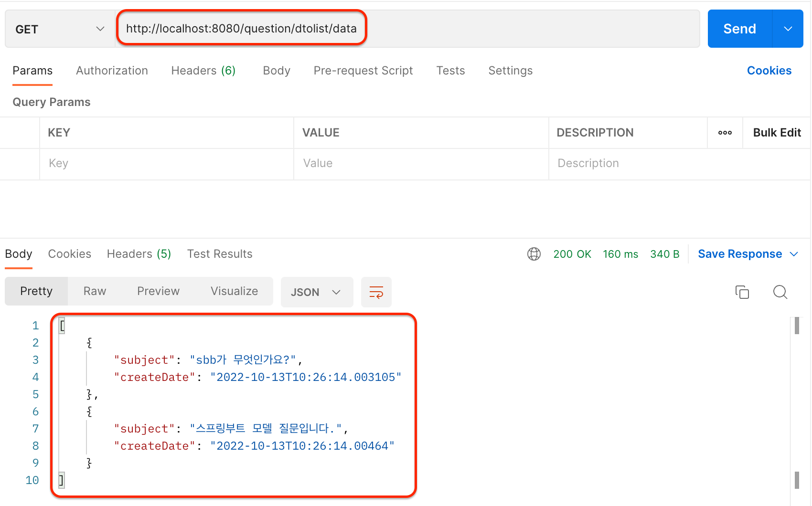Click the query param Key input field
812x506 pixels.
(x=166, y=164)
